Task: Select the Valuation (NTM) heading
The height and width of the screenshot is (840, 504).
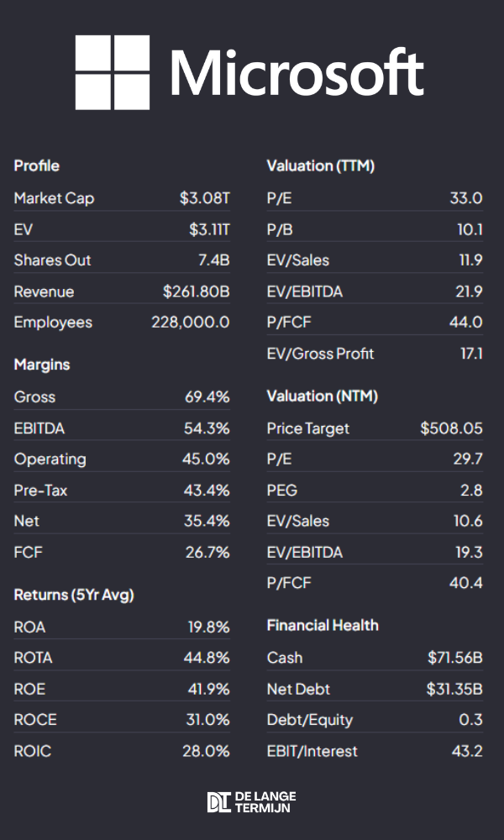Action: [x=323, y=396]
